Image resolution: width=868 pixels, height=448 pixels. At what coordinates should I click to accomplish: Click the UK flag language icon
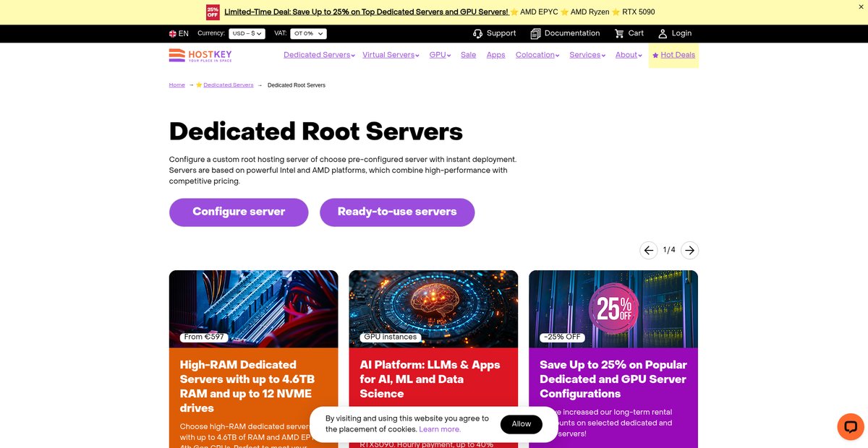tap(173, 33)
